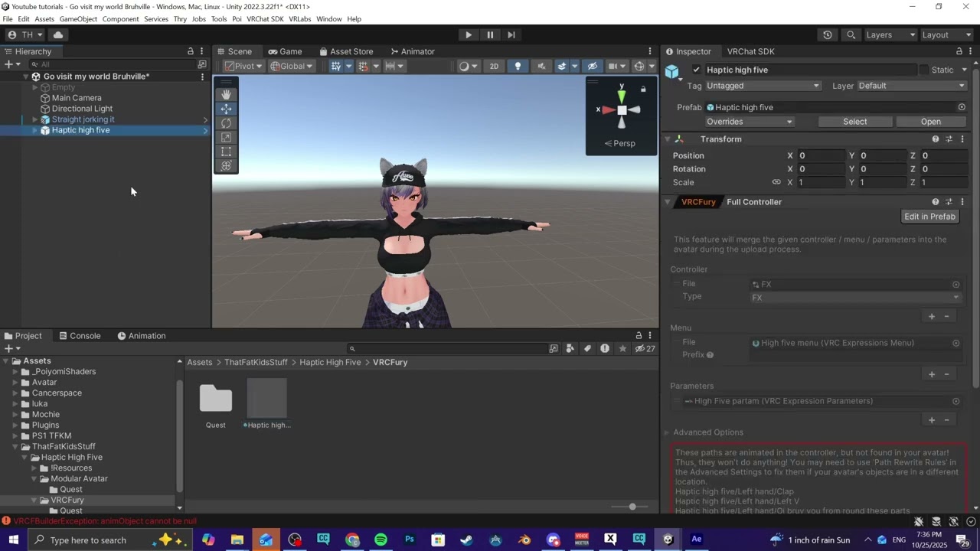Expand the Straight jorking it object

coord(35,119)
